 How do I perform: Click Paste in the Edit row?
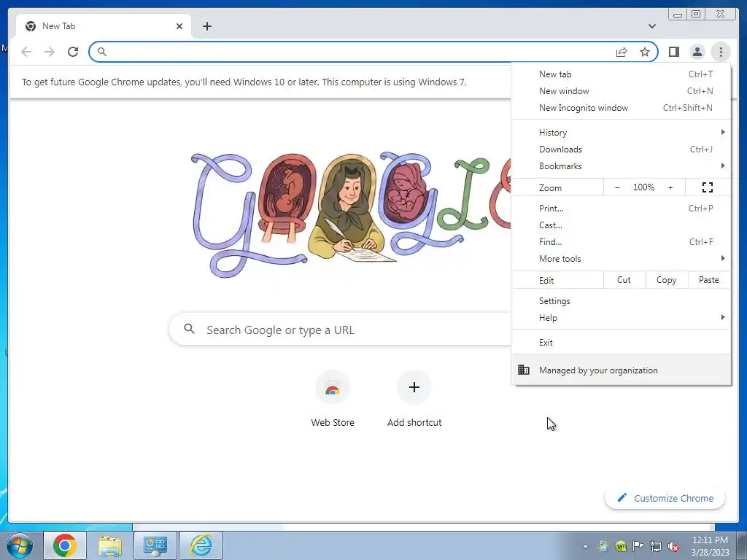click(709, 280)
